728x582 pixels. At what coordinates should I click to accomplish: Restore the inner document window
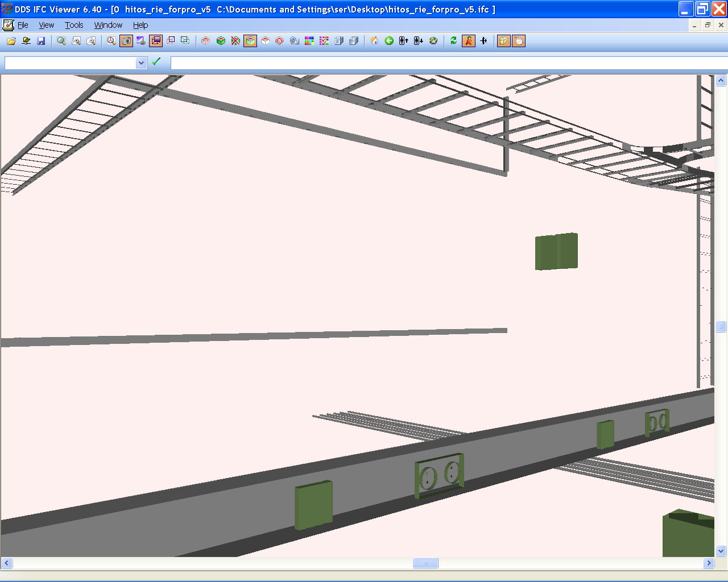pyautogui.click(x=708, y=25)
